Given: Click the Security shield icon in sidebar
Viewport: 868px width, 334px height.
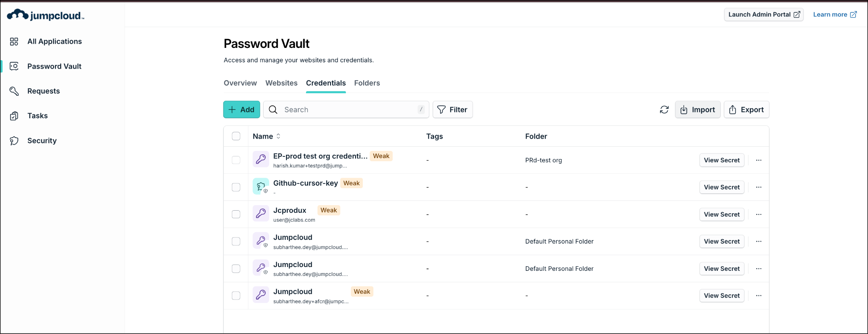Looking at the screenshot, I should pos(14,141).
